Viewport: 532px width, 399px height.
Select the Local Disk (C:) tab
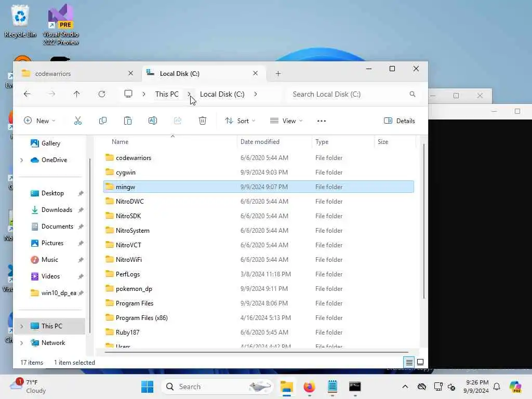coord(204,74)
